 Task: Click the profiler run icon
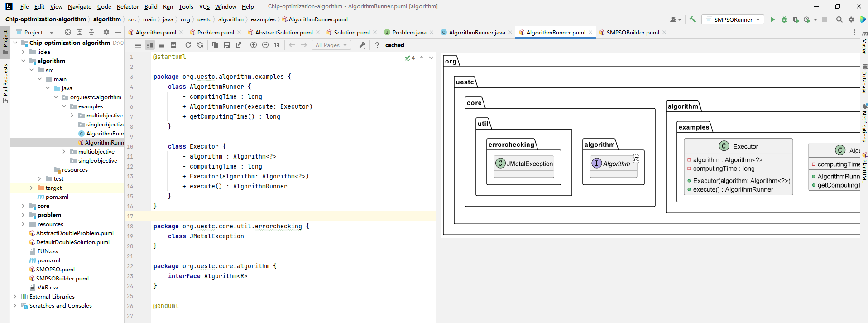(807, 19)
